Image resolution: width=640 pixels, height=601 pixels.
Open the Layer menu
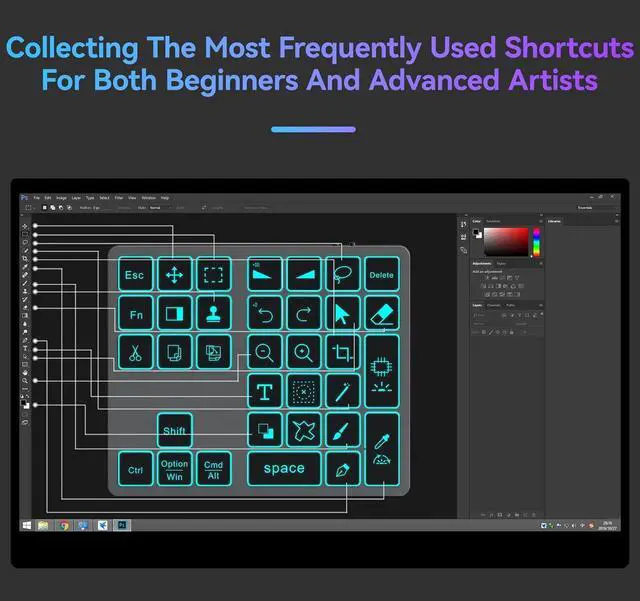(76, 198)
